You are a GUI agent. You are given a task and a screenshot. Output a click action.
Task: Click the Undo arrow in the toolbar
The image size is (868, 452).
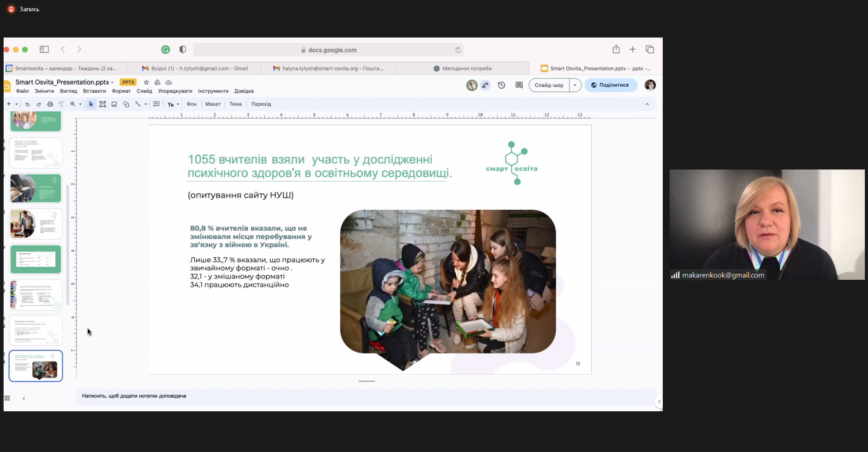28,104
